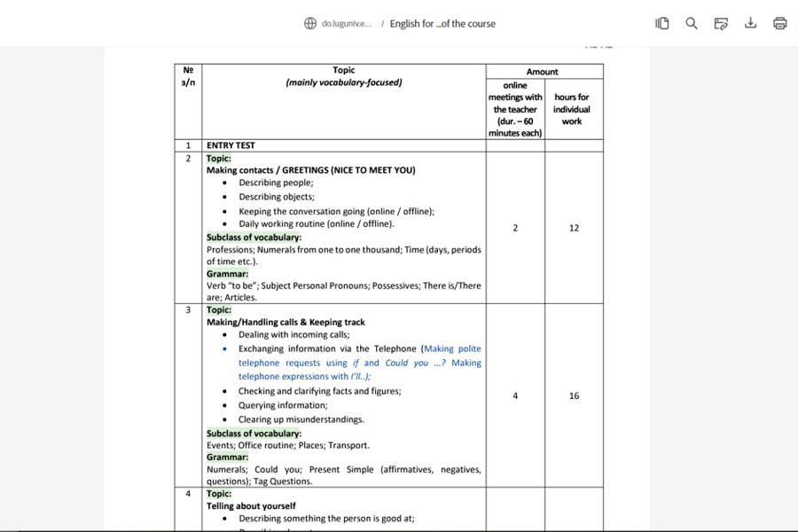This screenshot has width=798, height=532.
Task: Click the '12' hours cell
Action: (x=574, y=228)
